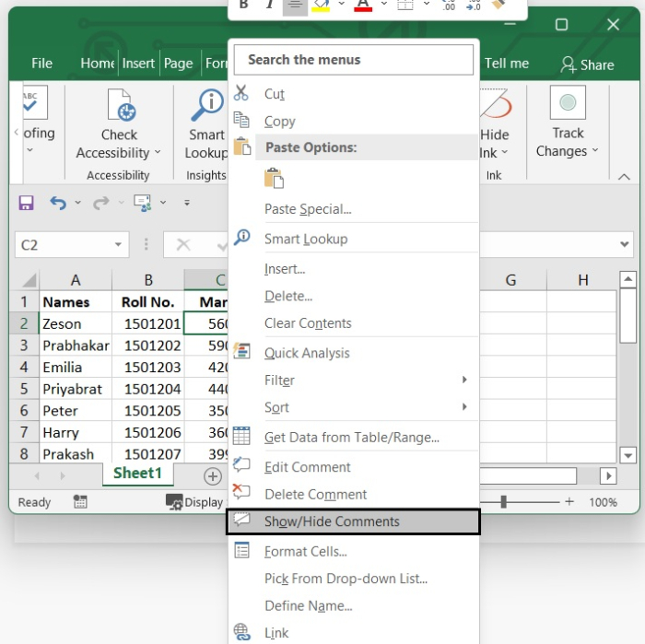
Task: Click the macro recording icon in status bar
Action: (80, 501)
